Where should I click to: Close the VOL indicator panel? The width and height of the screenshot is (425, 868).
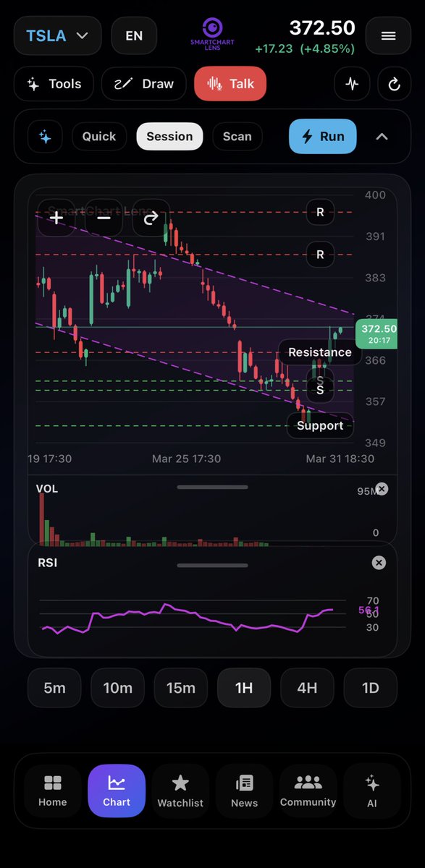coord(382,489)
